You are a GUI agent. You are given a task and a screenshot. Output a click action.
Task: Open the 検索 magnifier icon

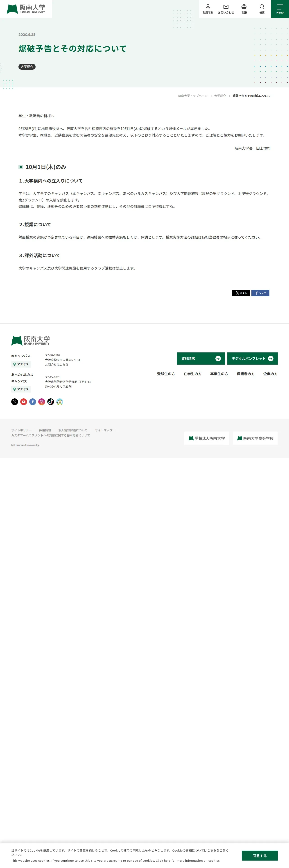(x=262, y=9)
